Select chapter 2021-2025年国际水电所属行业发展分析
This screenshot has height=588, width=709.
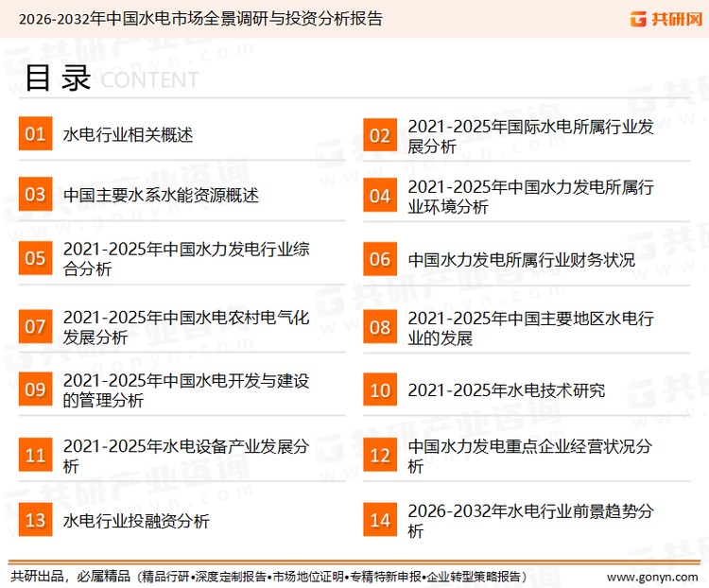click(530, 136)
